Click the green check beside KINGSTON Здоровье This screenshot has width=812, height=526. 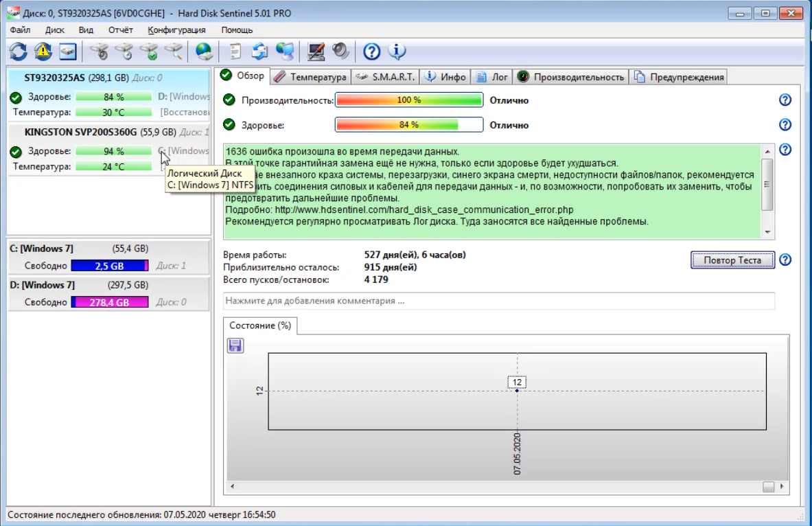tap(16, 151)
